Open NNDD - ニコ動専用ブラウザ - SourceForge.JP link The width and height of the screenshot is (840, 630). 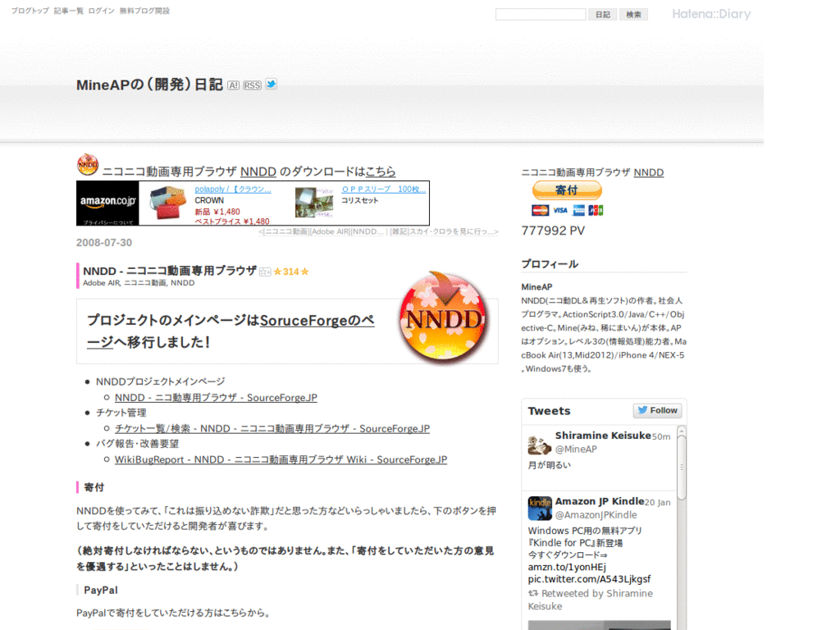(x=216, y=398)
